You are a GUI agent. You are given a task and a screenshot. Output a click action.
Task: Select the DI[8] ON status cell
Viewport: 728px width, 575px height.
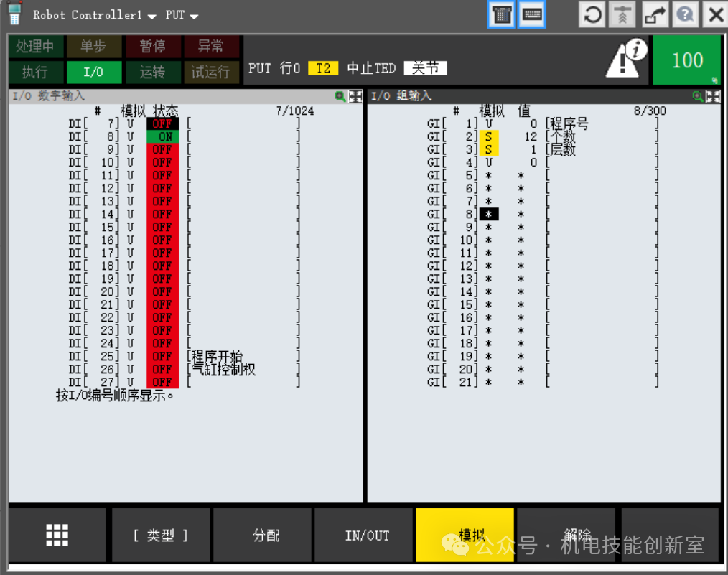(162, 137)
